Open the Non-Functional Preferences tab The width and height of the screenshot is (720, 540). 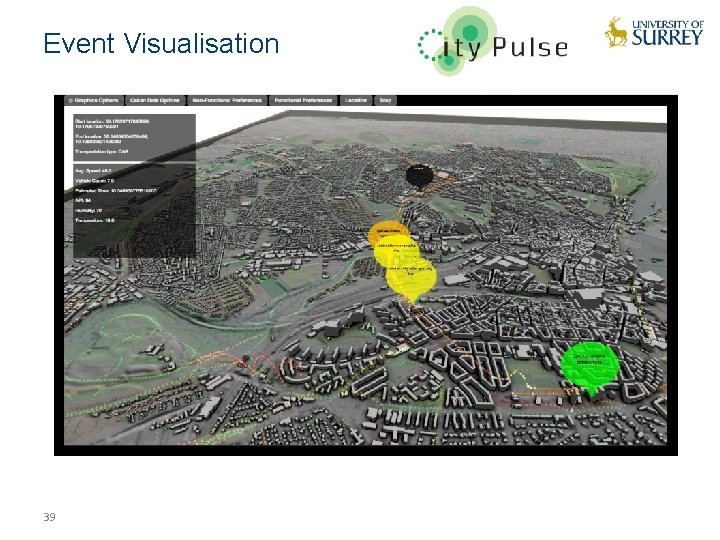[x=227, y=101]
